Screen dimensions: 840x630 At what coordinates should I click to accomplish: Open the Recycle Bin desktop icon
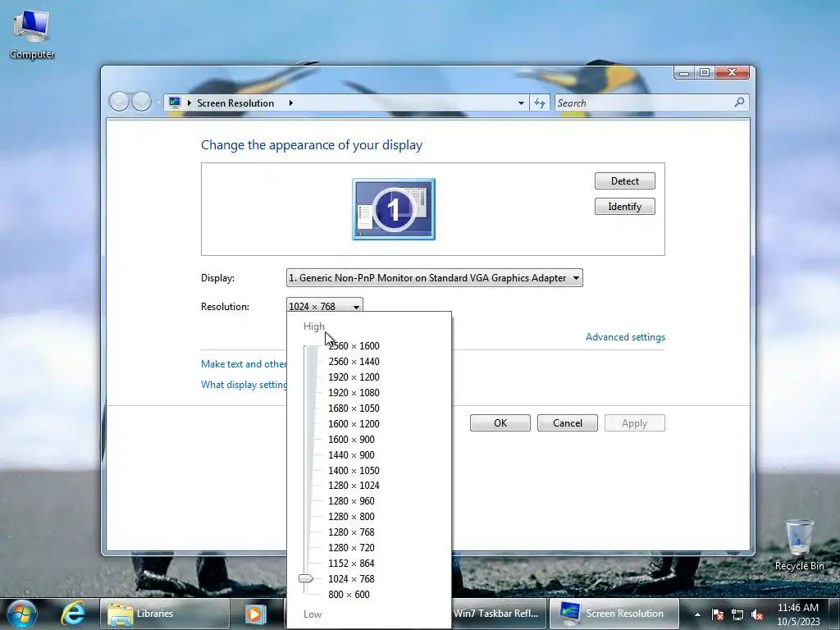(799, 545)
